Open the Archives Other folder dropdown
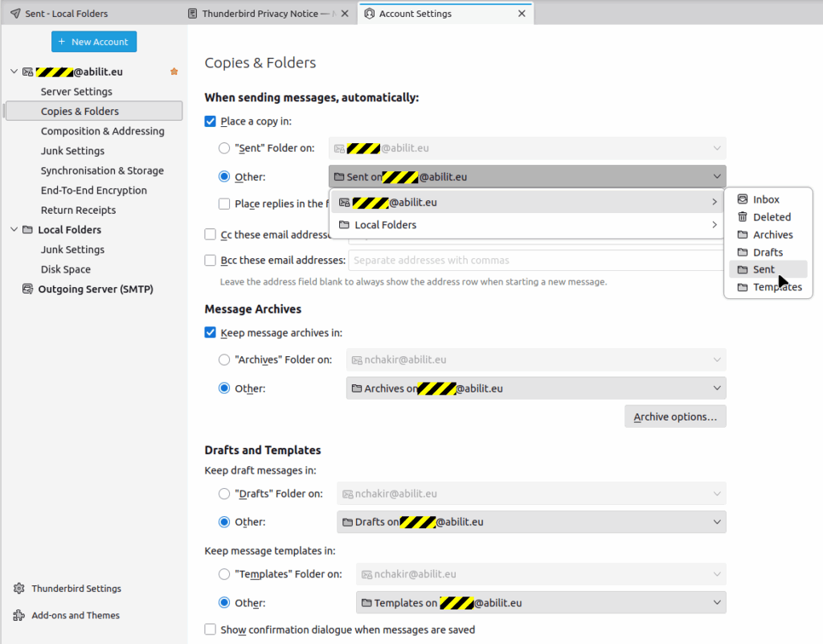The height and width of the screenshot is (644, 823). point(536,388)
